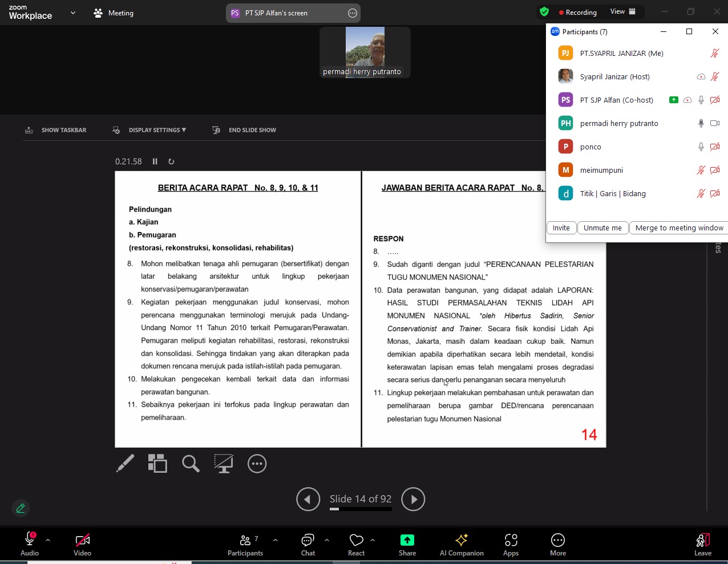728x564 pixels.
Task: Unmute microphone with Audio button
Action: pos(30,545)
